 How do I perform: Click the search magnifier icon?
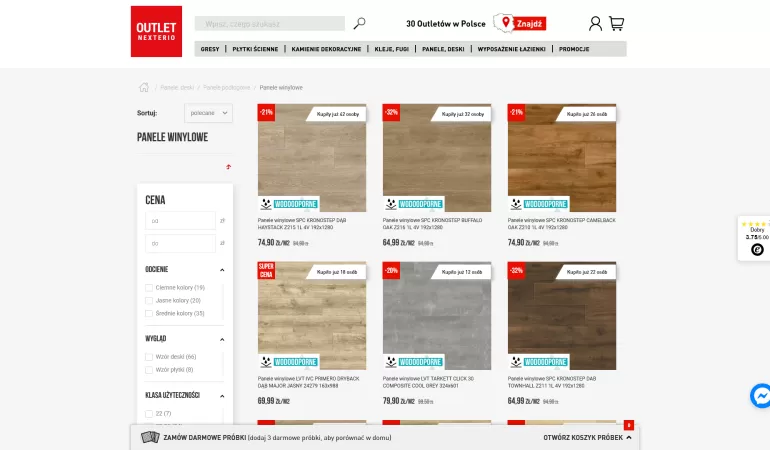[x=359, y=23]
